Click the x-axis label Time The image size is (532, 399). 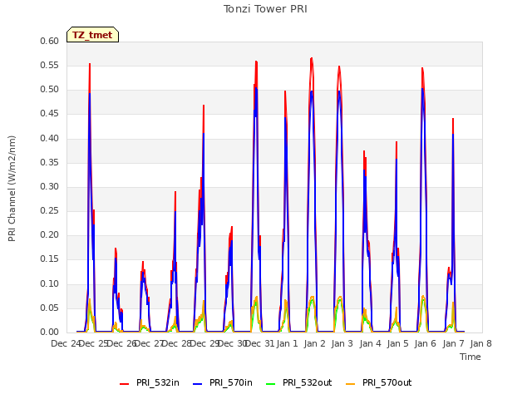(x=470, y=357)
